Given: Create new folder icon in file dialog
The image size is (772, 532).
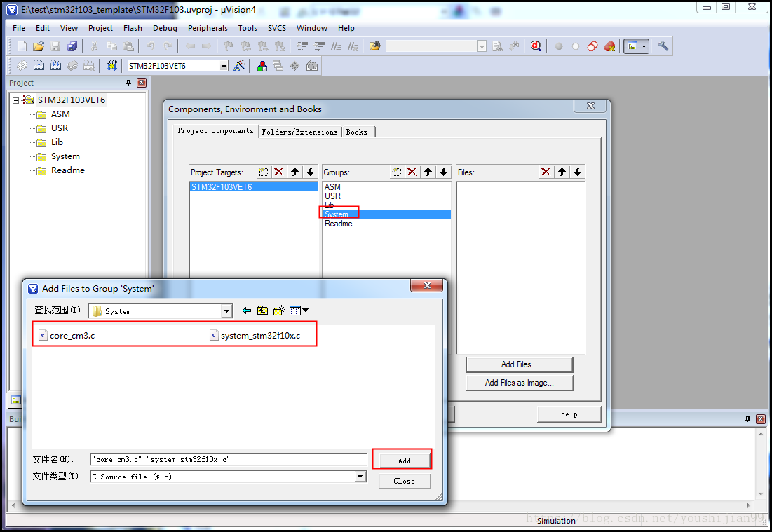Looking at the screenshot, I should (278, 311).
